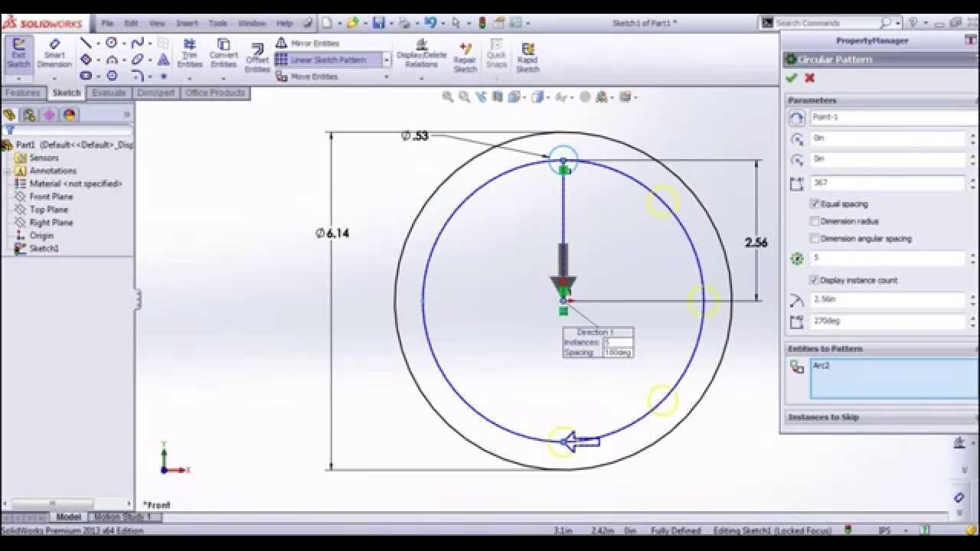The height and width of the screenshot is (551, 980).
Task: Click the Search Commands box
Action: (x=827, y=23)
